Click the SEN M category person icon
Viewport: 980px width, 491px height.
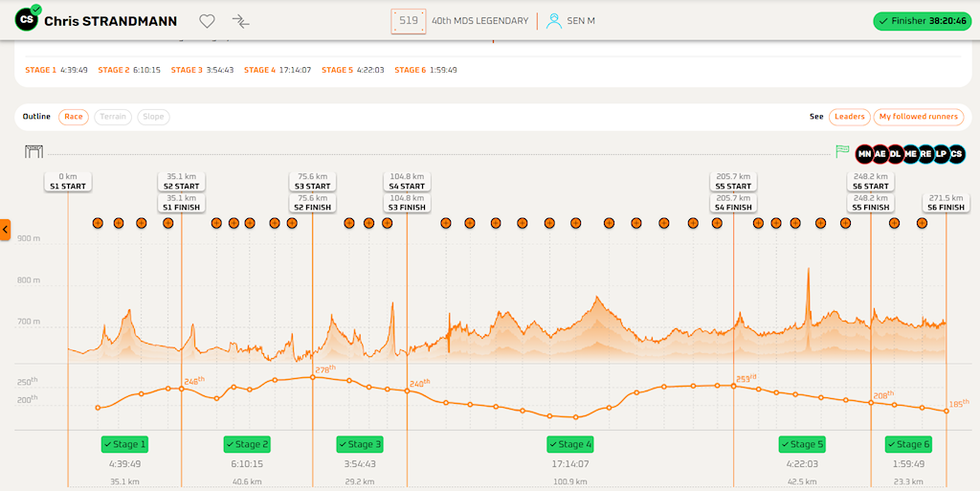[553, 21]
